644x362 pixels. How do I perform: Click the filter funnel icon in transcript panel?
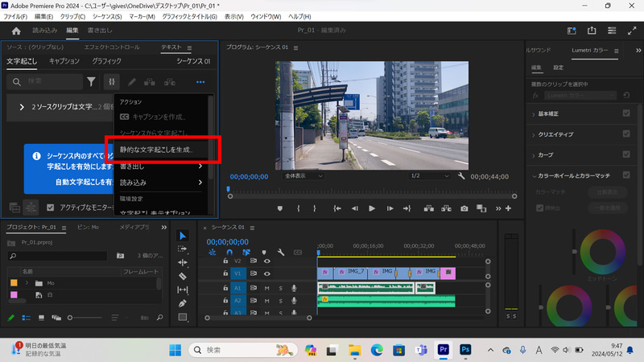pyautogui.click(x=91, y=81)
